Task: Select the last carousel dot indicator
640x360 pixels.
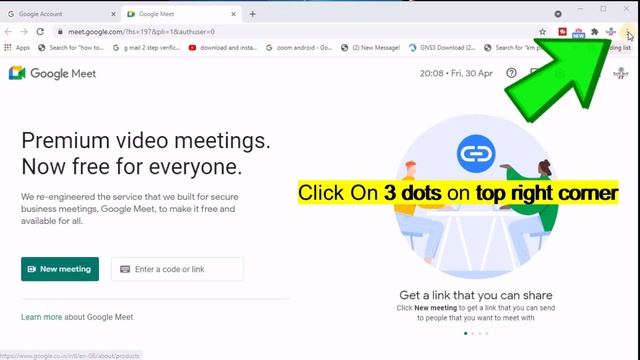Action: tap(487, 333)
